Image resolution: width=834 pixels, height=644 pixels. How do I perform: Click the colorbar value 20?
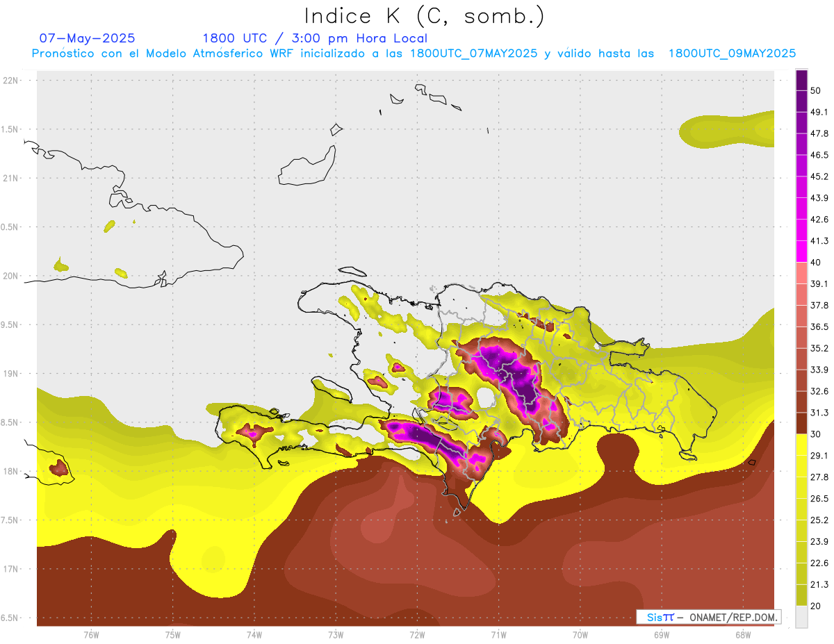coord(816,606)
